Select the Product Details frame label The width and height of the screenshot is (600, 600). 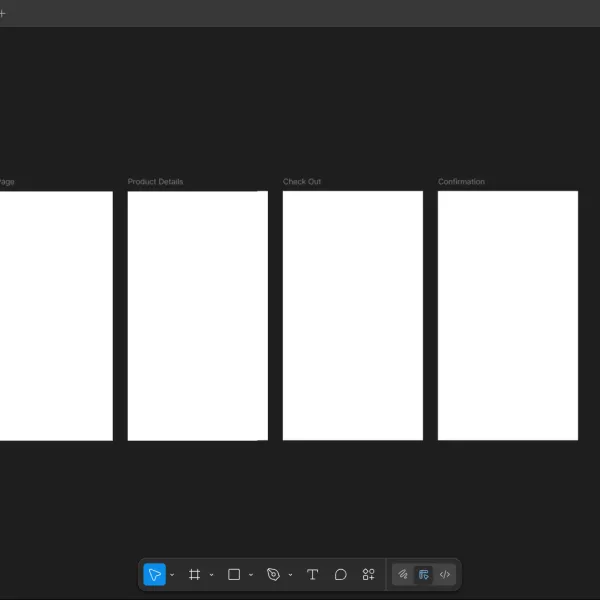pos(155,181)
